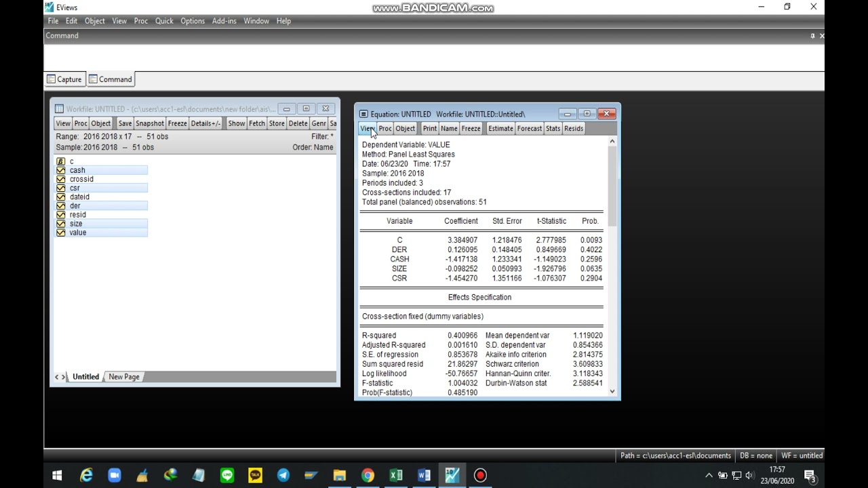Select the coefficient vector c icon
Image resolution: width=868 pixels, height=488 pixels.
pyautogui.click(x=61, y=161)
